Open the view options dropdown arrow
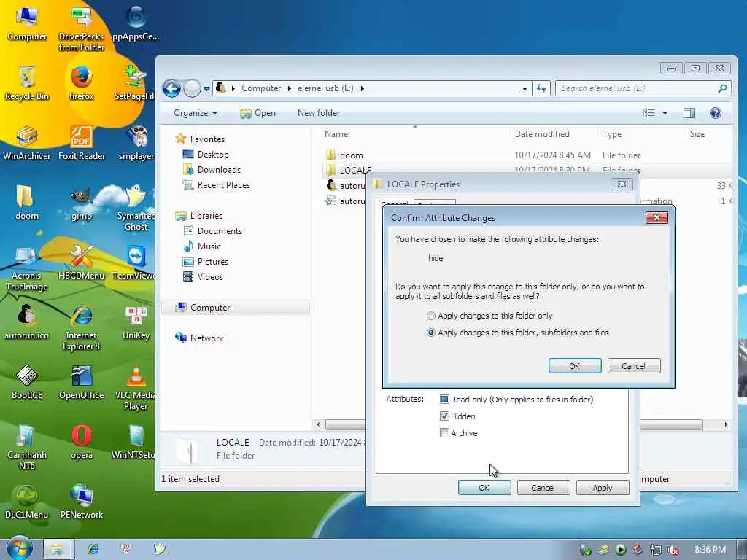 tap(665, 113)
